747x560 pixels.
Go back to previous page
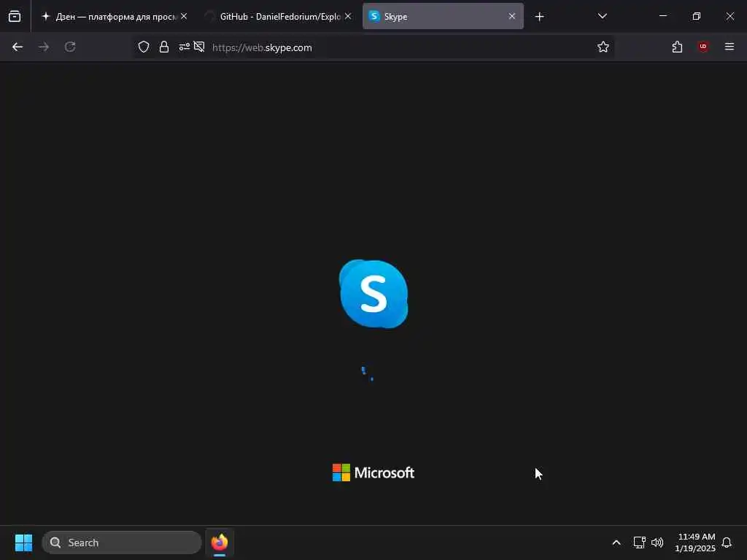click(x=18, y=47)
